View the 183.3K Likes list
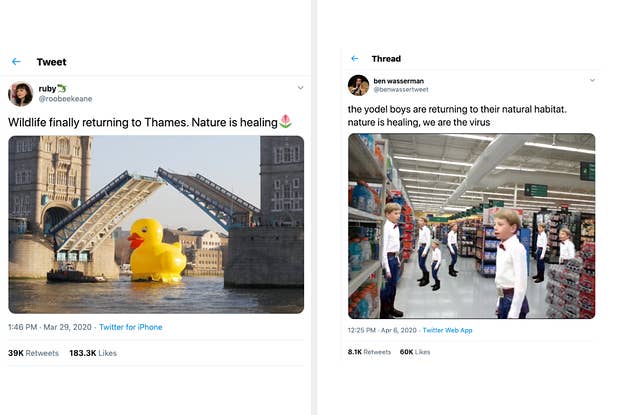Screen dimensions: 625x415 coord(95,353)
